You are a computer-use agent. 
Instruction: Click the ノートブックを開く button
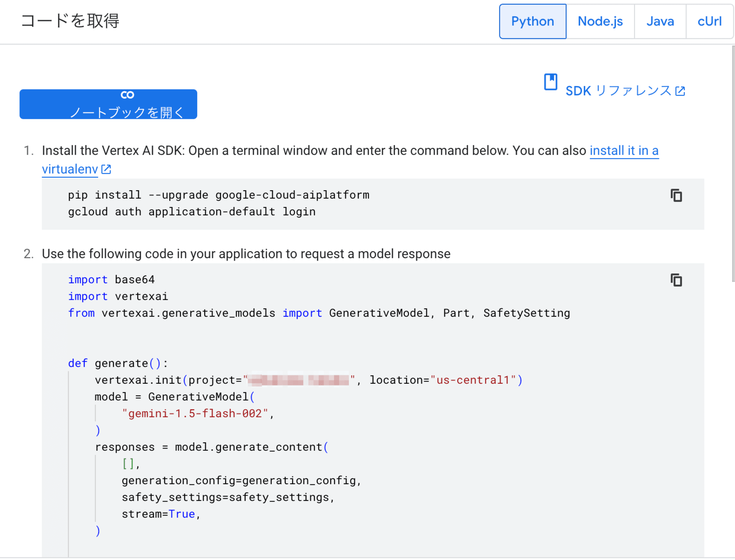click(x=108, y=104)
